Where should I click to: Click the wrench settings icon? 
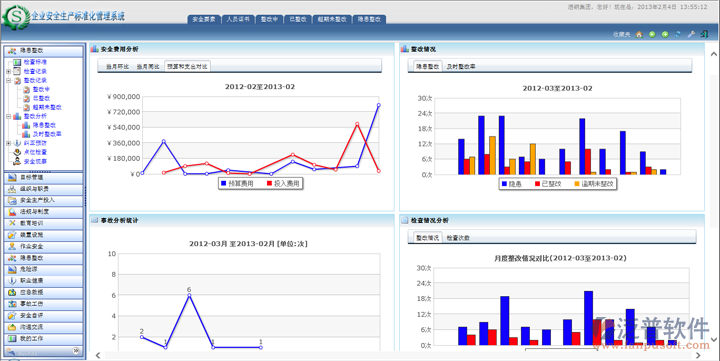click(x=691, y=34)
